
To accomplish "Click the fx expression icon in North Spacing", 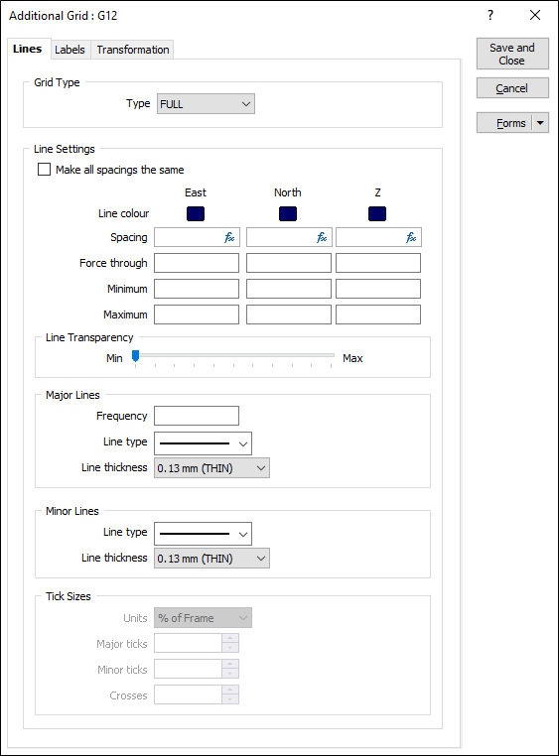I will [x=322, y=237].
